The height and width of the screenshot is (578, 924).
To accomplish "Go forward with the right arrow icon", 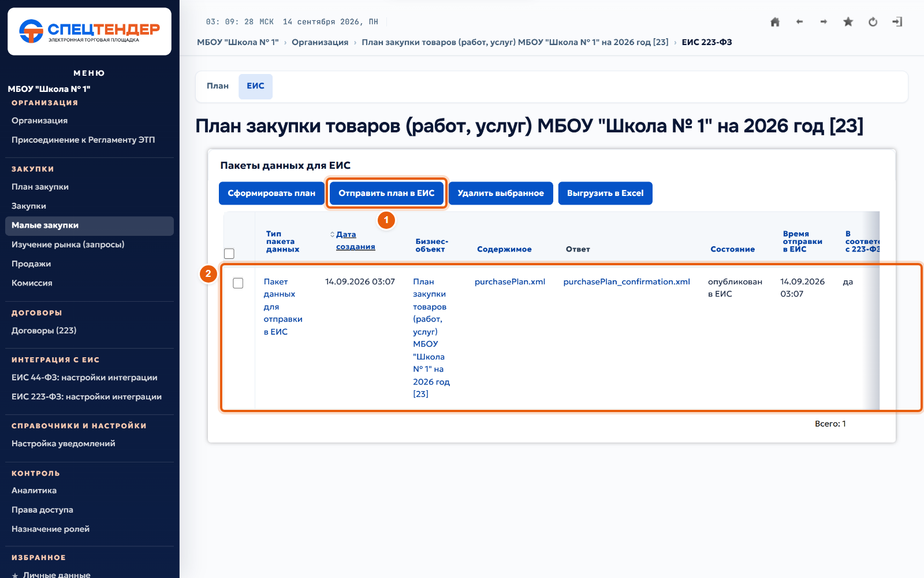I will (824, 22).
